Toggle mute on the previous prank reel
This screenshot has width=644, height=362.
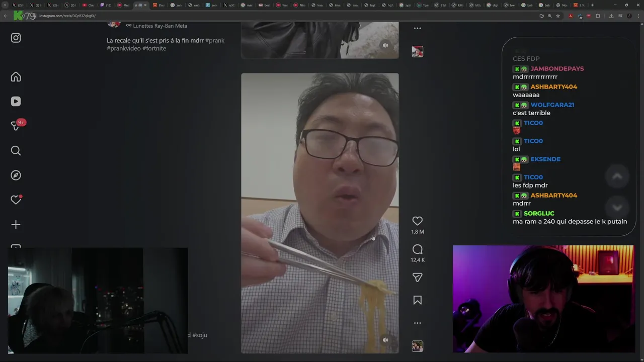coord(385,45)
